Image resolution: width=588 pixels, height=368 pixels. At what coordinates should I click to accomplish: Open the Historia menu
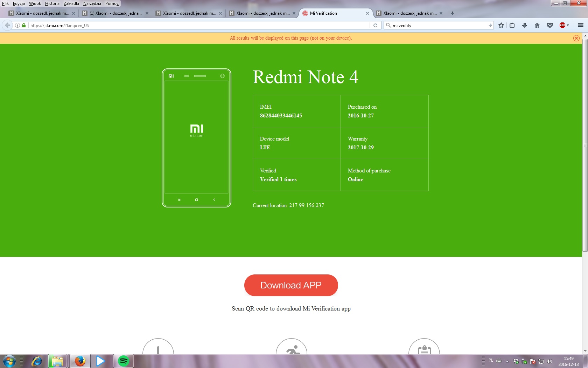pyautogui.click(x=52, y=4)
